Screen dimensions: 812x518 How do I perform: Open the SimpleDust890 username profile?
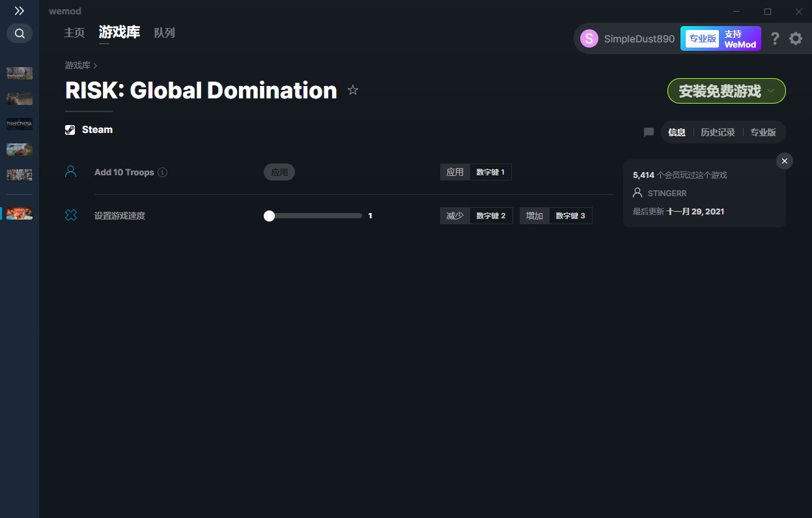point(639,38)
